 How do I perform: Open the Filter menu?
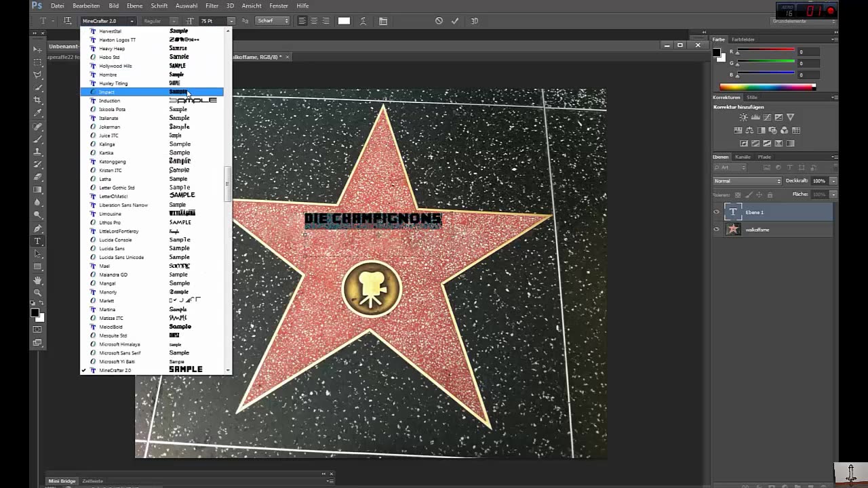212,5
